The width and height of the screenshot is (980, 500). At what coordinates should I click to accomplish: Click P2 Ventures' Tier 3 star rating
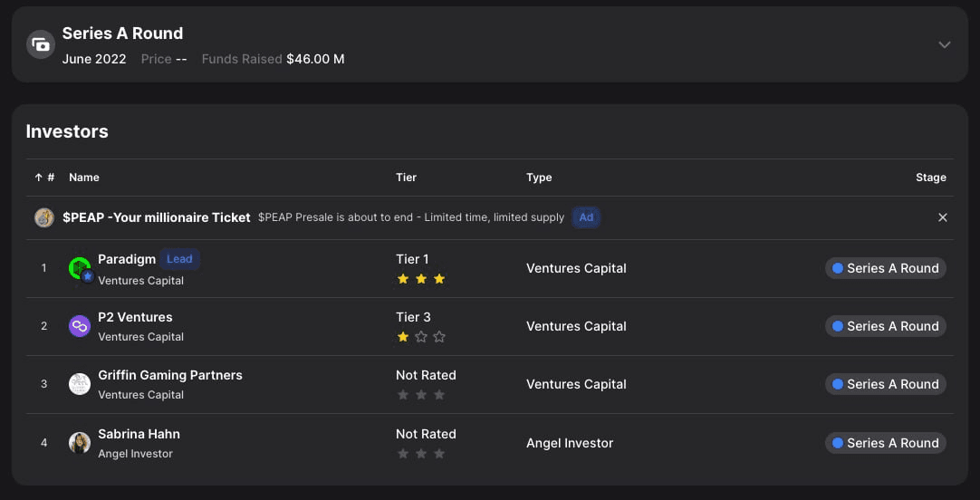[x=421, y=337]
